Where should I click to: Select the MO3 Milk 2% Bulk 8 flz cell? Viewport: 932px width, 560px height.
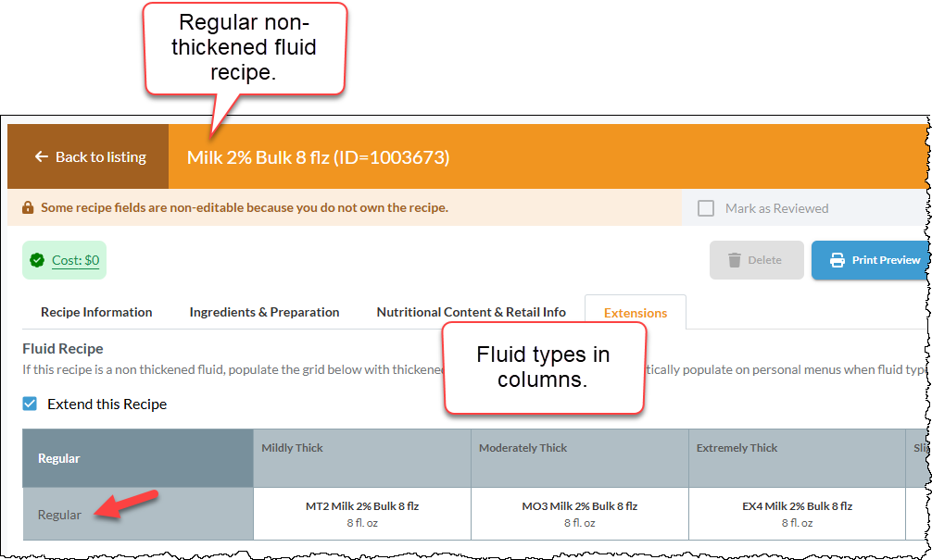coord(580,514)
